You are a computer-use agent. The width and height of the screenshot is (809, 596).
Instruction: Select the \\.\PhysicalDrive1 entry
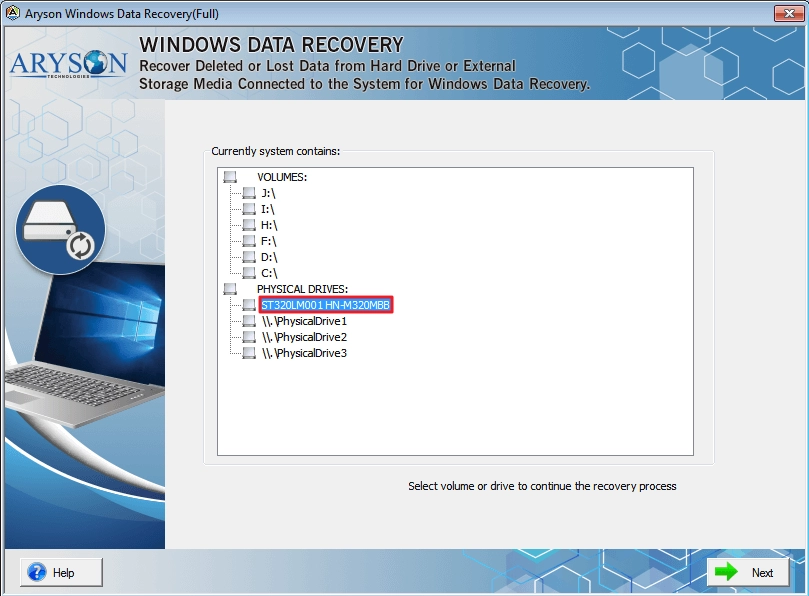304,321
